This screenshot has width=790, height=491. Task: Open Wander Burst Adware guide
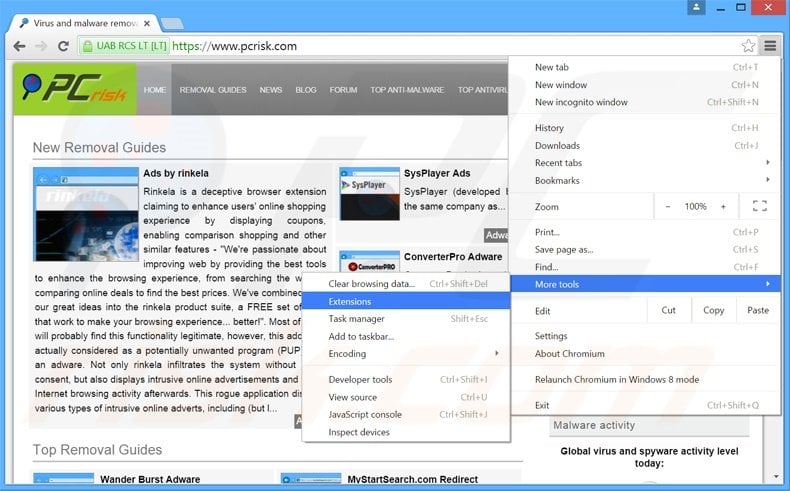point(150,479)
